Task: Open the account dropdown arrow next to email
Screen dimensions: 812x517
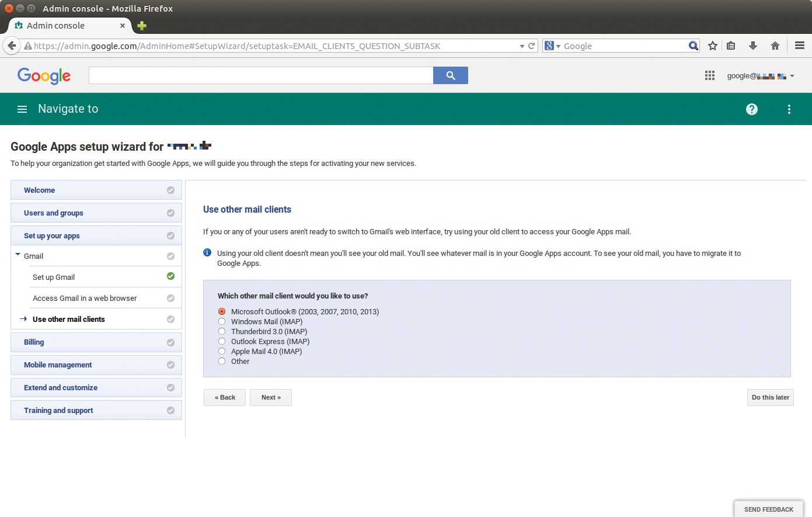Action: (x=792, y=76)
